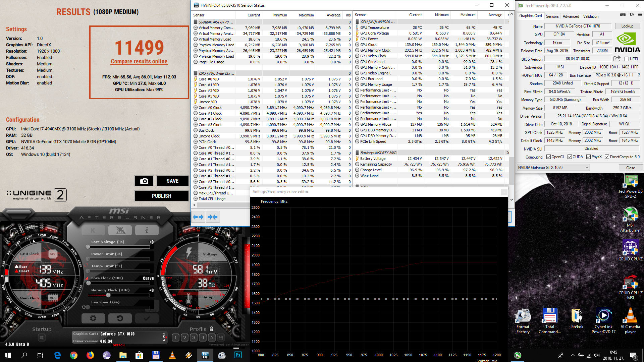Click the 'Battery: MSI BTY-M6D' group header
The width and height of the screenshot is (644, 362).
378,153
